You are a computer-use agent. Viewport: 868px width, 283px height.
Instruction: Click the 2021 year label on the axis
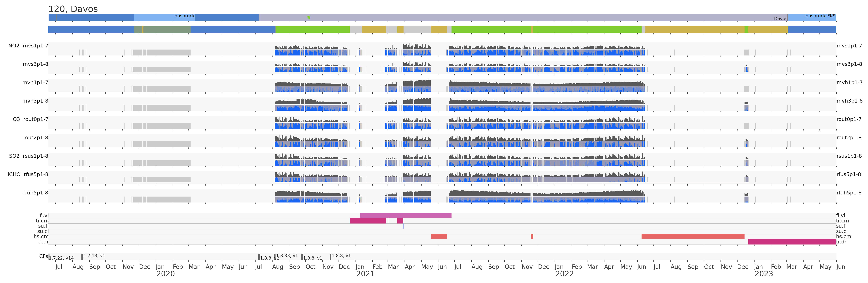tap(365, 274)
